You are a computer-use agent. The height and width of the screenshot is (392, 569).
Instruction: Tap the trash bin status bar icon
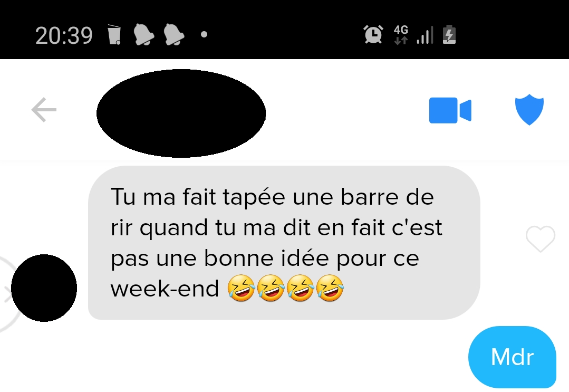click(114, 35)
